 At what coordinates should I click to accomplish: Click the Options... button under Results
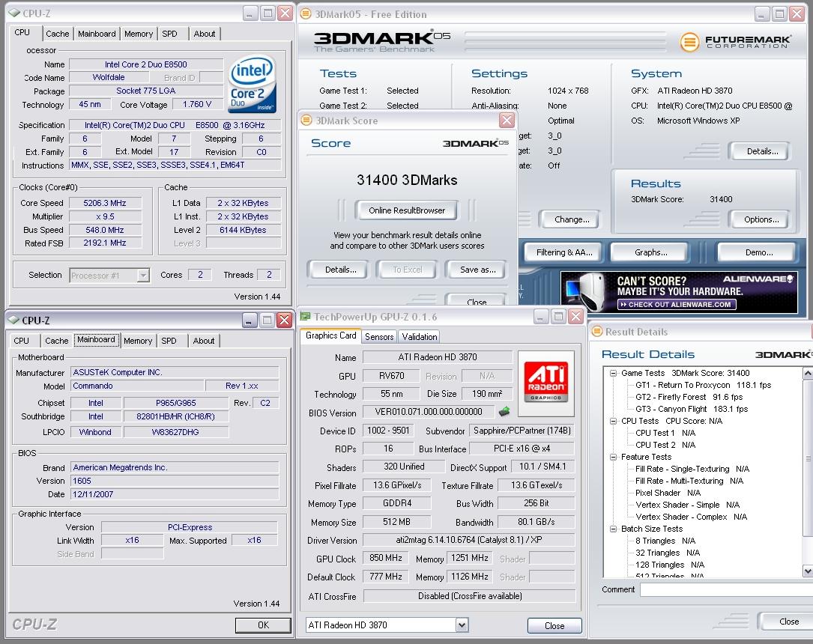tap(761, 219)
